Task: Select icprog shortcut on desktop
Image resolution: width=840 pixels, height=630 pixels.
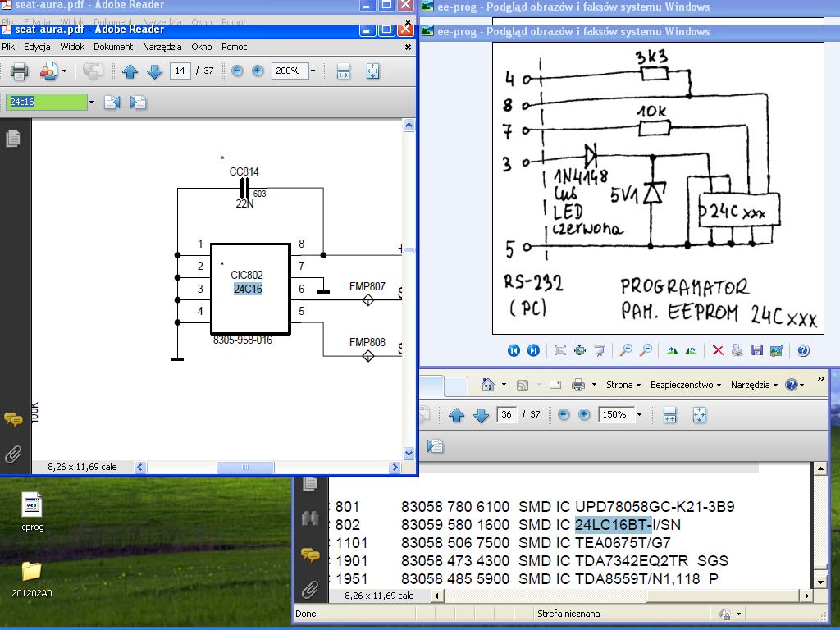Action: click(x=32, y=512)
